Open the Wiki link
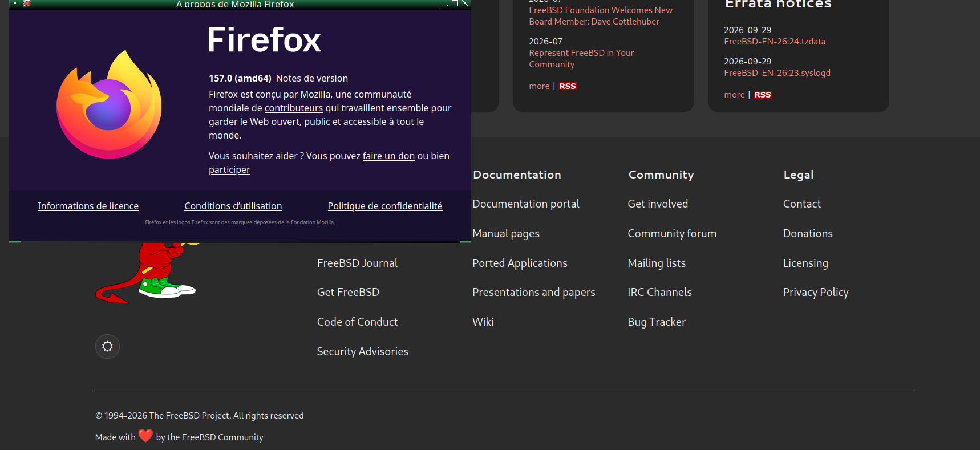This screenshot has height=450, width=980. point(483,322)
